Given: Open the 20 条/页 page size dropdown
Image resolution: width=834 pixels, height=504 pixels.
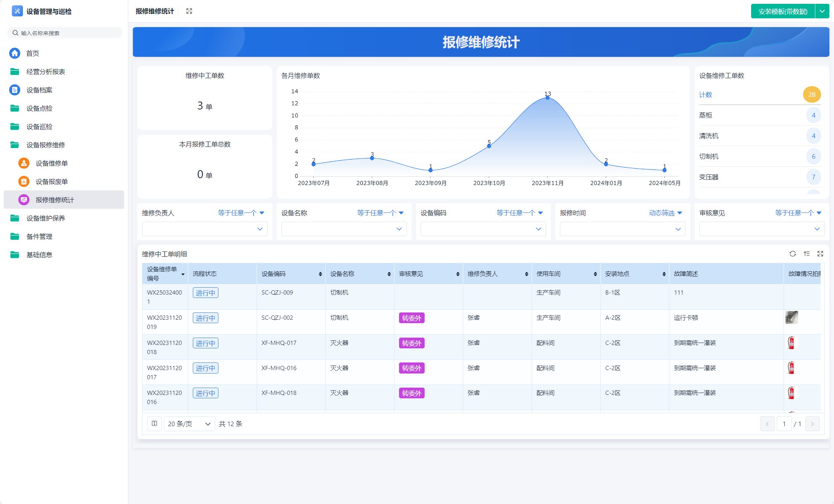Looking at the screenshot, I should tap(189, 424).
